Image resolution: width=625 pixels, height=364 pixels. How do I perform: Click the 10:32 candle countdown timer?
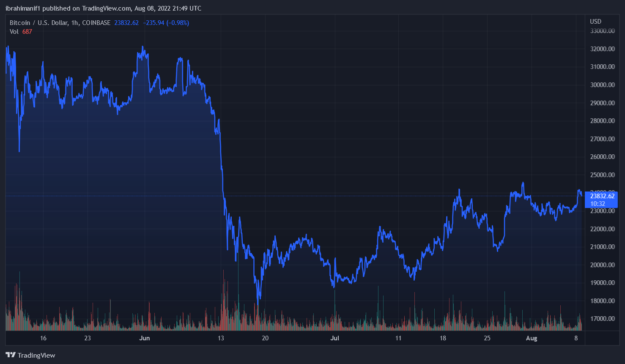coord(598,204)
